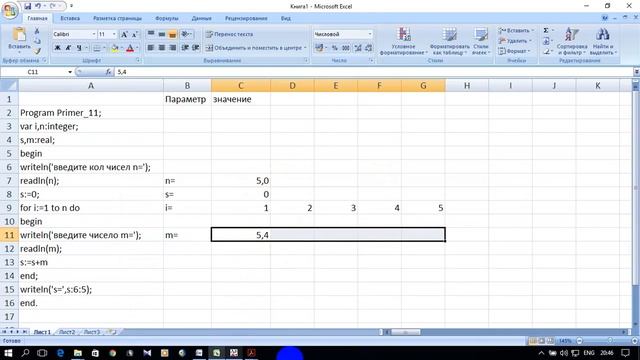
Task: Click the Paste (Вставить) clipboard icon
Action: click(19, 35)
